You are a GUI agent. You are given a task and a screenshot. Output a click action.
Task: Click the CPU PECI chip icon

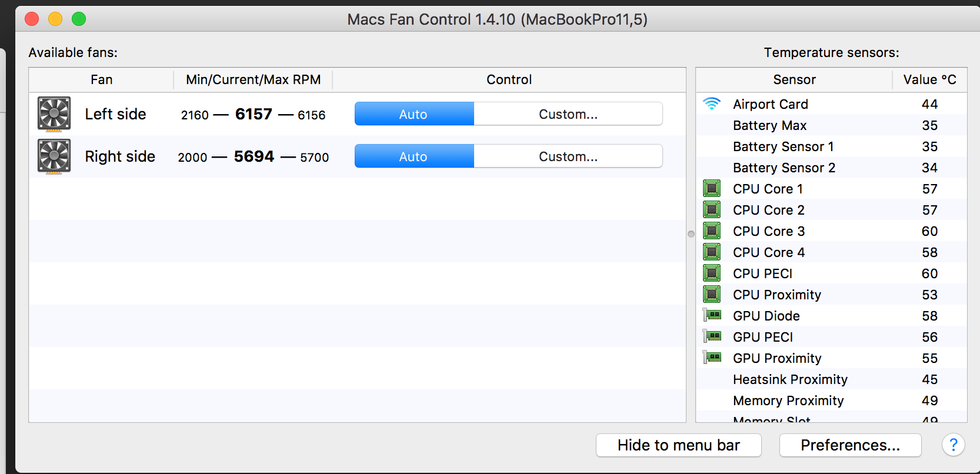[x=712, y=273]
